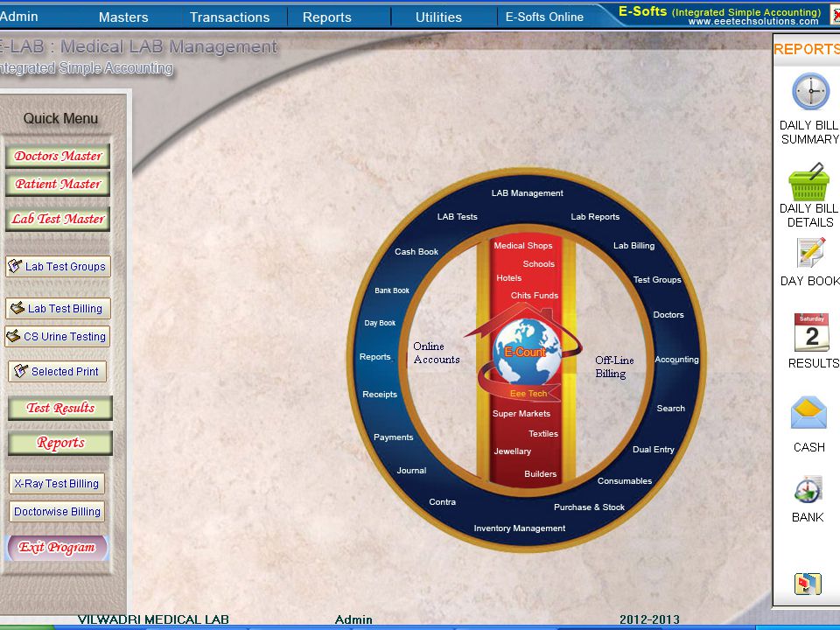The image size is (840, 630).
Task: Click Jewellary in the red column
Action: 512,451
